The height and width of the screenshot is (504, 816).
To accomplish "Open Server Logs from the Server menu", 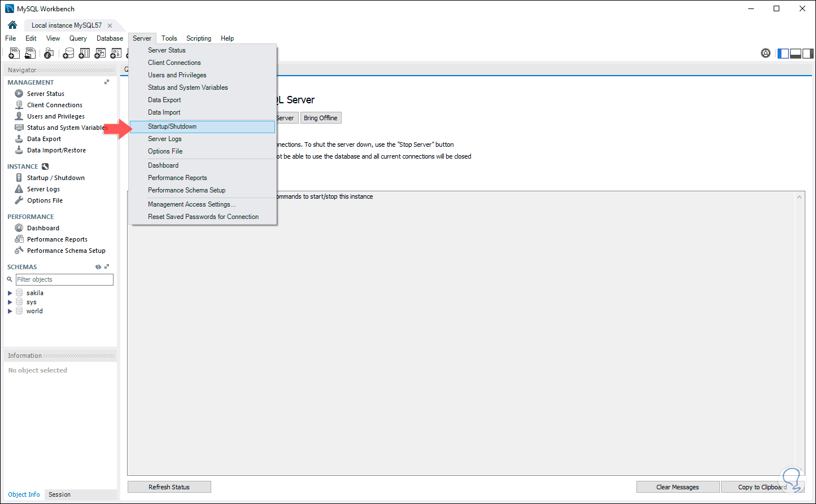I will 203,139.
